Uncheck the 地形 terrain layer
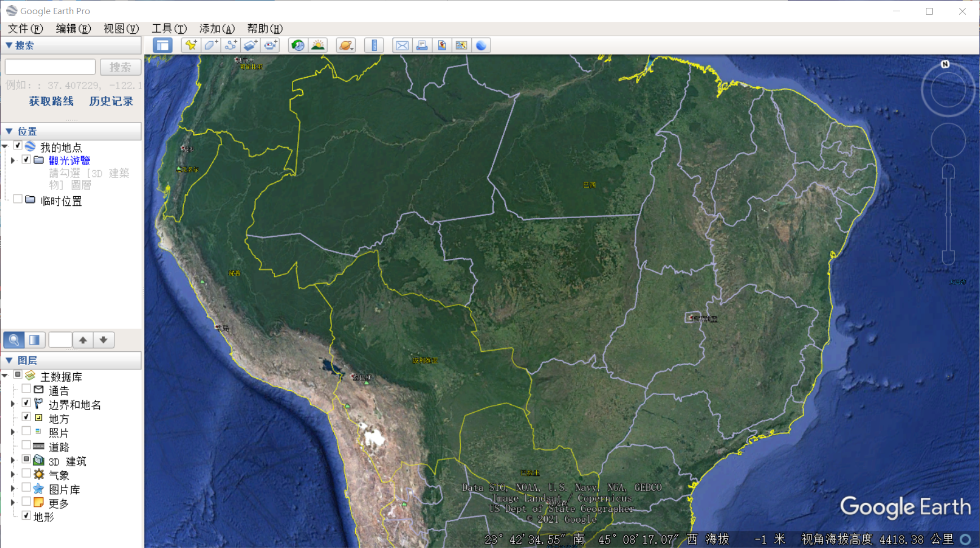Image resolution: width=980 pixels, height=548 pixels. (x=26, y=515)
